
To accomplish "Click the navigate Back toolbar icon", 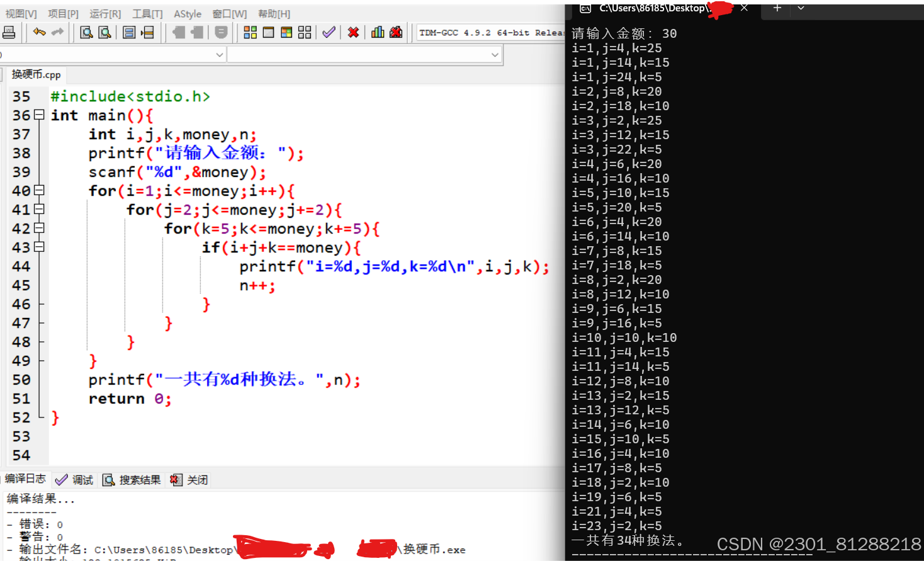I will [x=179, y=32].
